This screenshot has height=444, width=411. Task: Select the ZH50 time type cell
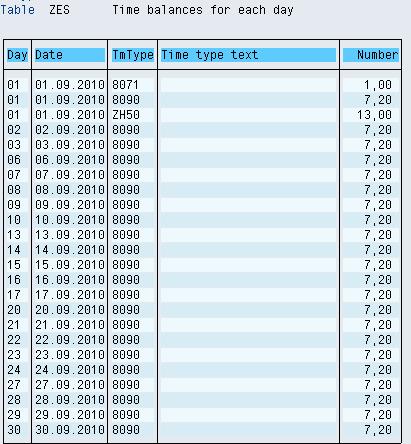126,115
